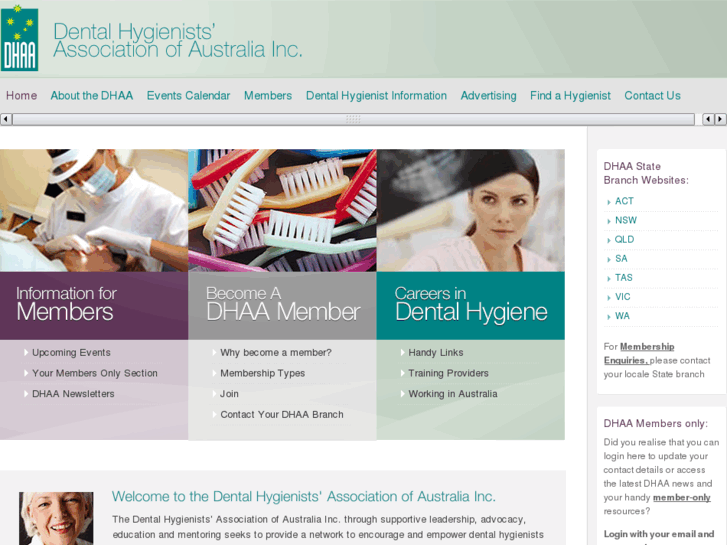This screenshot has width=727, height=545.
Task: Open Careers in Dental Hygiene banner
Action: (471, 306)
